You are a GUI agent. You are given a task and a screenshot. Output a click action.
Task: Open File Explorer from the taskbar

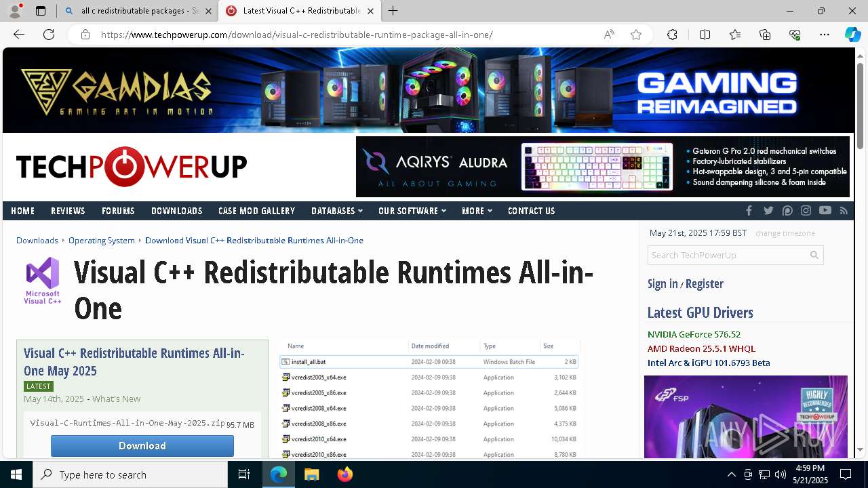(x=311, y=474)
